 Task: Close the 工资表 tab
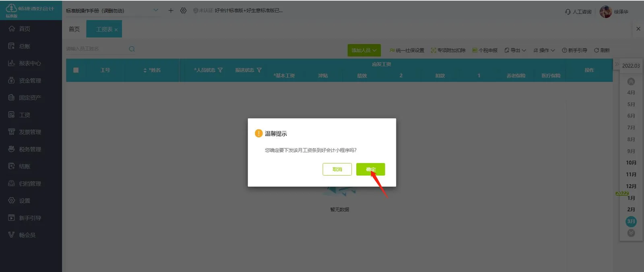tap(116, 30)
